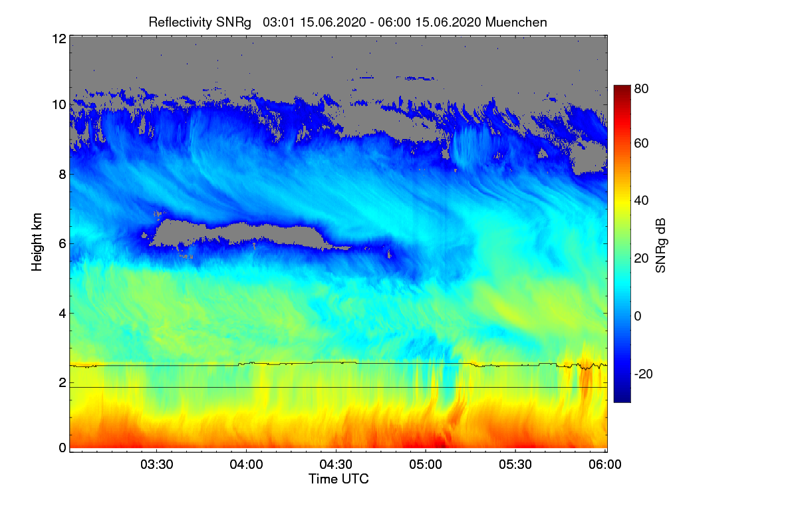Click the height axis tick '12'
This screenshot has height=532, width=798.
click(x=58, y=39)
